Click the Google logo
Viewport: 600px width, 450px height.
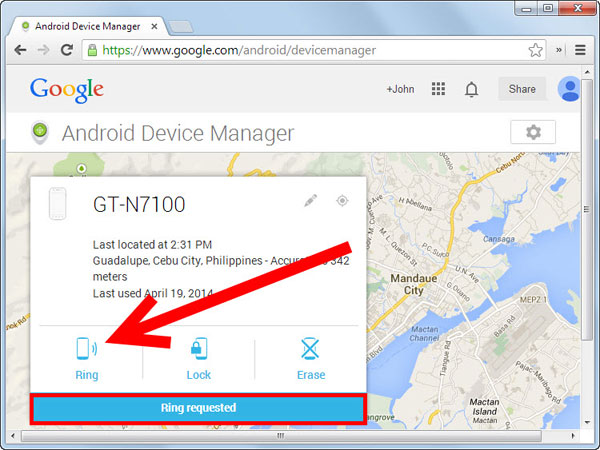click(x=67, y=90)
